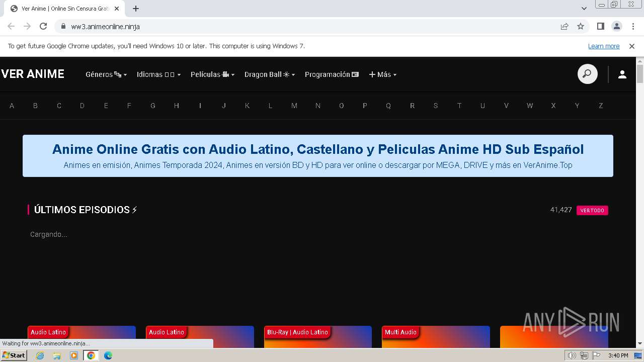This screenshot has height=362, width=644.
Task: Open the Action Center flag icon
Action: point(596,355)
